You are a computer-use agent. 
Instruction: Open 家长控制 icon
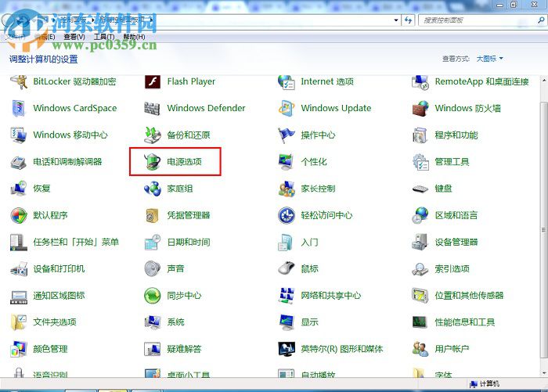(287, 189)
